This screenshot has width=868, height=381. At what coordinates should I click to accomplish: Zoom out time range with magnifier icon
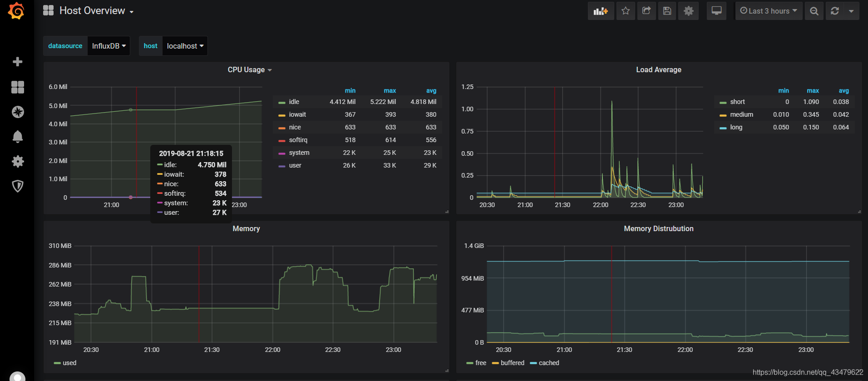[x=814, y=11]
